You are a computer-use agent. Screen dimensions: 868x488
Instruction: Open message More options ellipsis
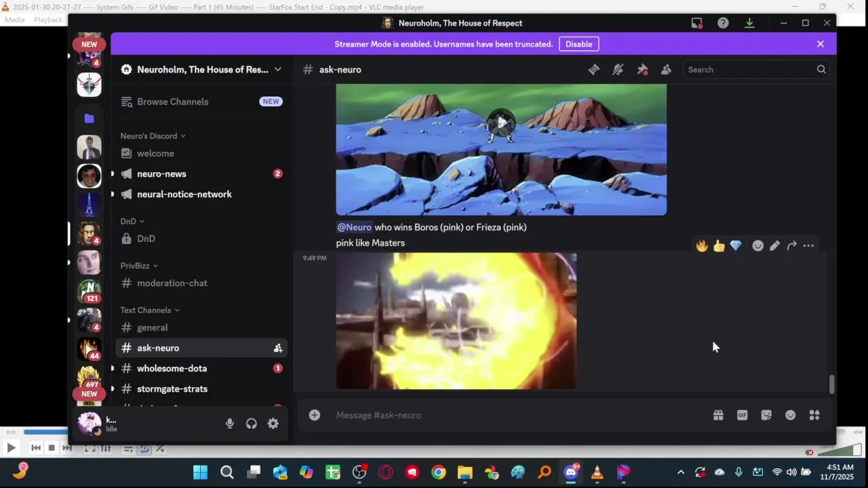tap(808, 245)
